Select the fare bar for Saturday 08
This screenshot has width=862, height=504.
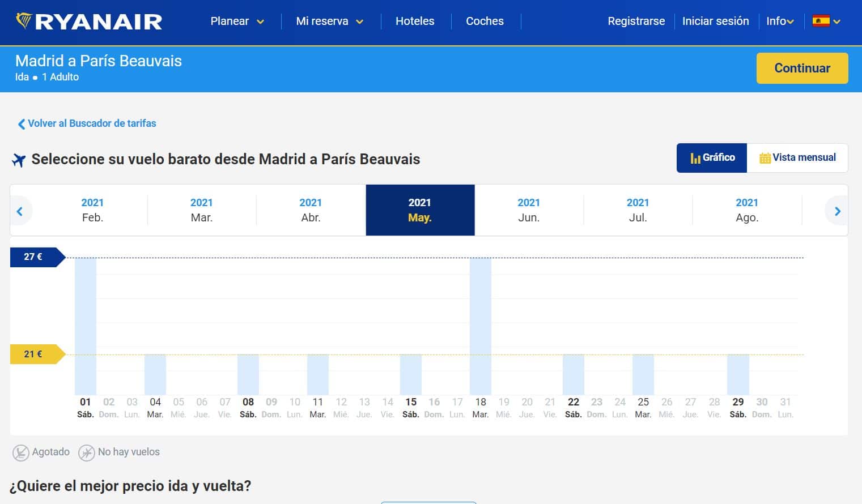tap(248, 374)
